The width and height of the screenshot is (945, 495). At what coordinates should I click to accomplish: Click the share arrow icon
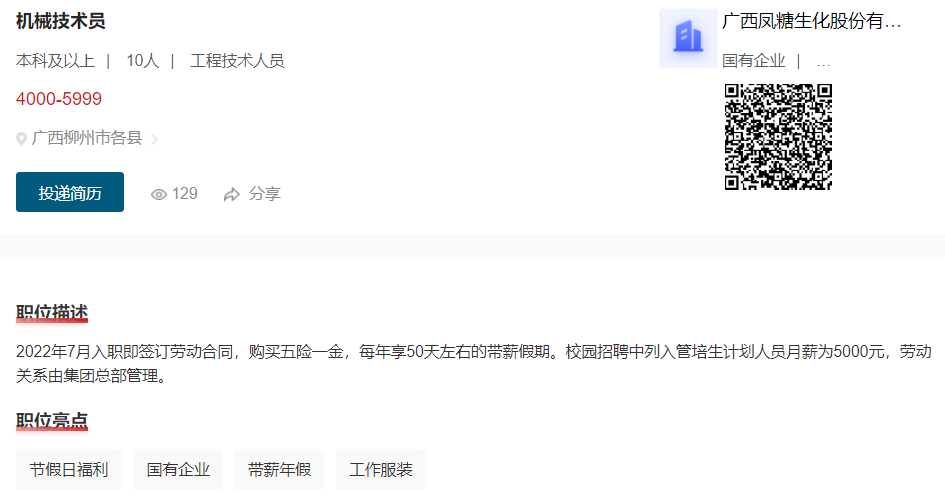[x=231, y=194]
